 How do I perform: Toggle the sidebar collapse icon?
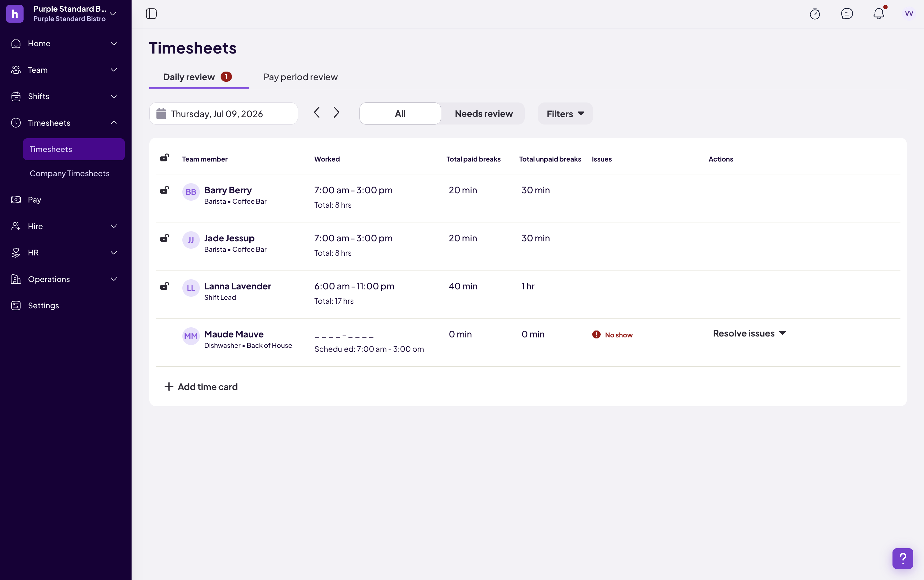(151, 14)
